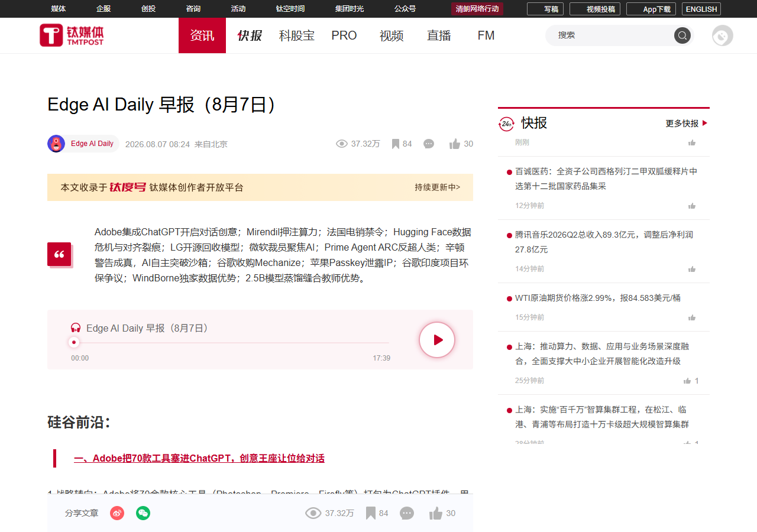Image resolution: width=757 pixels, height=532 pixels.
Task: Click the red quote mark icon
Action: [x=59, y=254]
